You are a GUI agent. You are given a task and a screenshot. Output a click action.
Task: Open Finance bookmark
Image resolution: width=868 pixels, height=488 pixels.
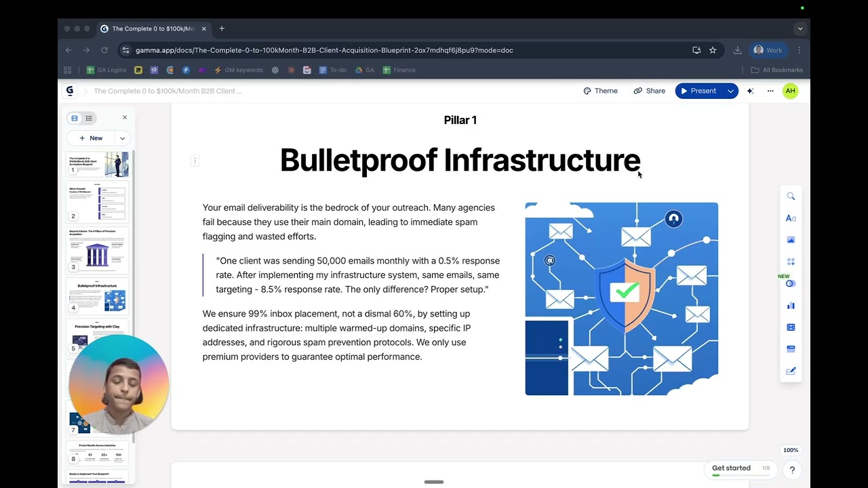(x=399, y=70)
